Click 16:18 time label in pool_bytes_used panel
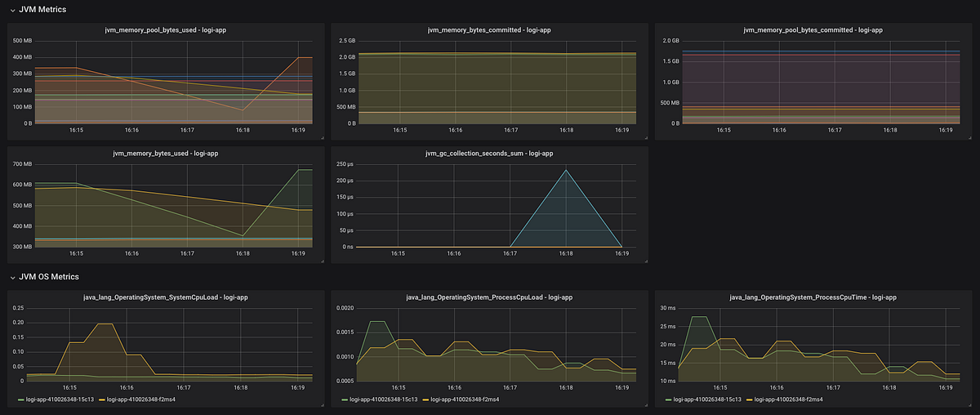 point(243,130)
